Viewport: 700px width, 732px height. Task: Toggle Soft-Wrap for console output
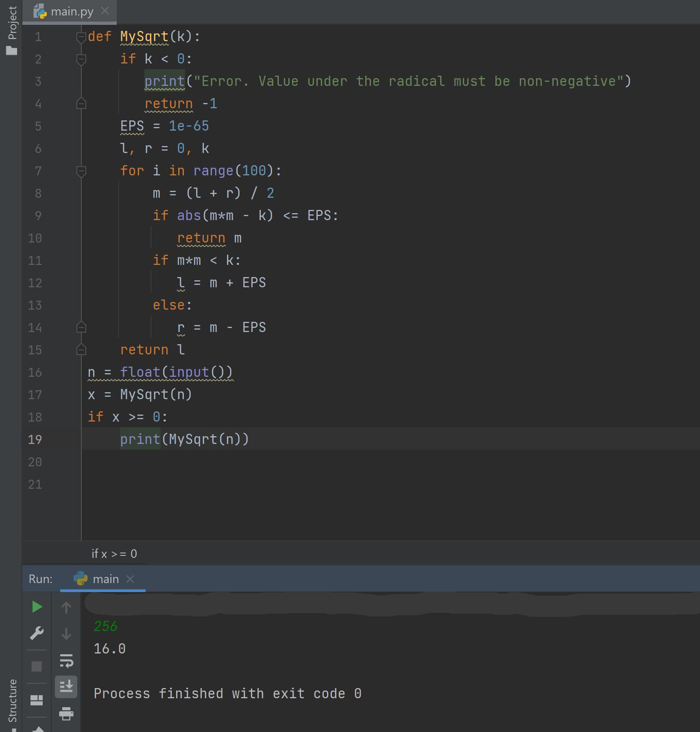point(66,661)
